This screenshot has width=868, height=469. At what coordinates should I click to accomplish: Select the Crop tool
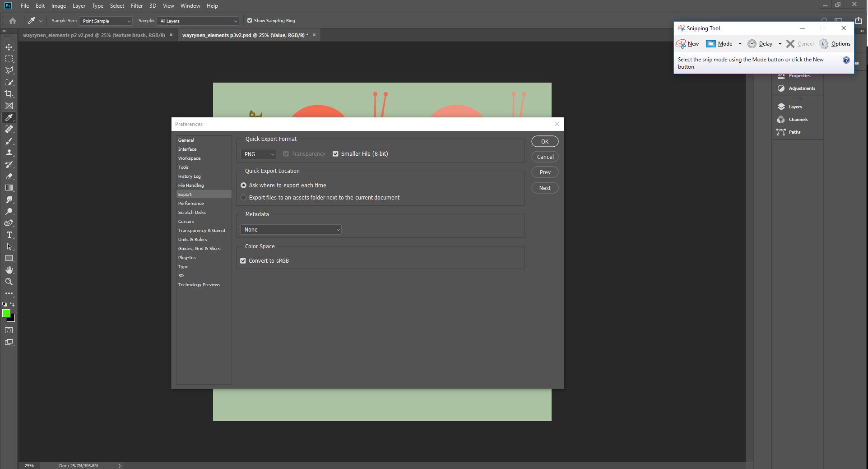(x=9, y=94)
